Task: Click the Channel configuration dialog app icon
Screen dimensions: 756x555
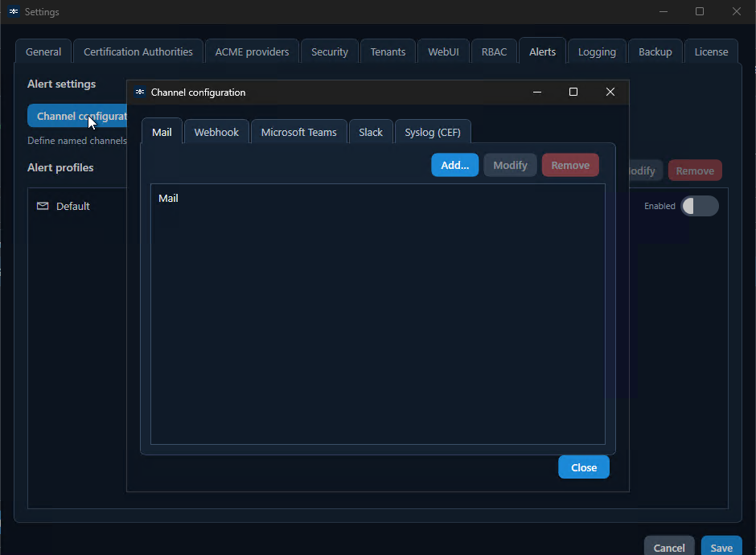Action: (140, 92)
